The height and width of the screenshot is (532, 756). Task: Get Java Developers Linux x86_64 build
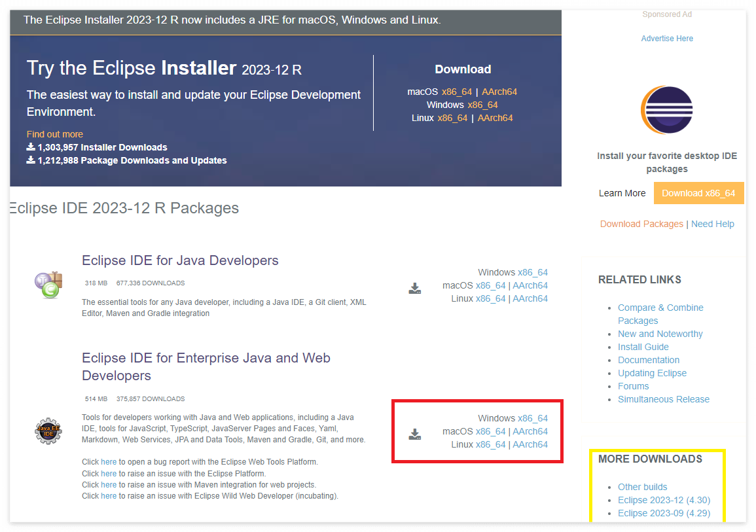pyautogui.click(x=490, y=298)
